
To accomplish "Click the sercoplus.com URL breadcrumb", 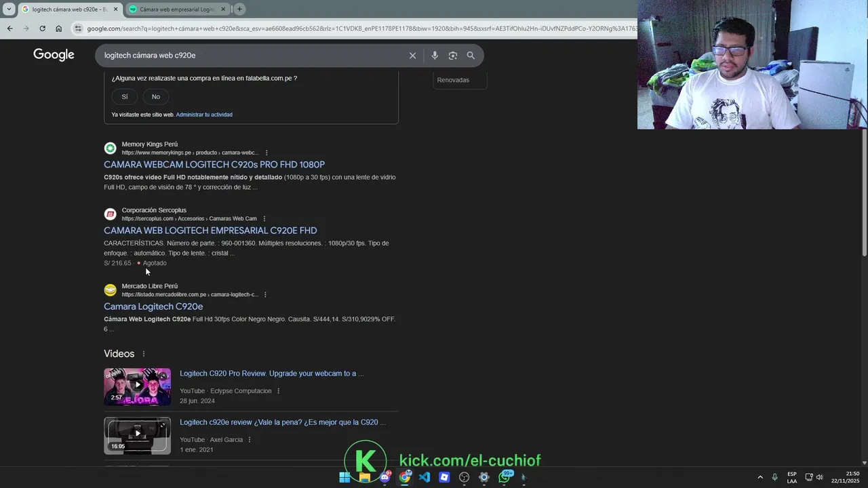I will pos(189,219).
